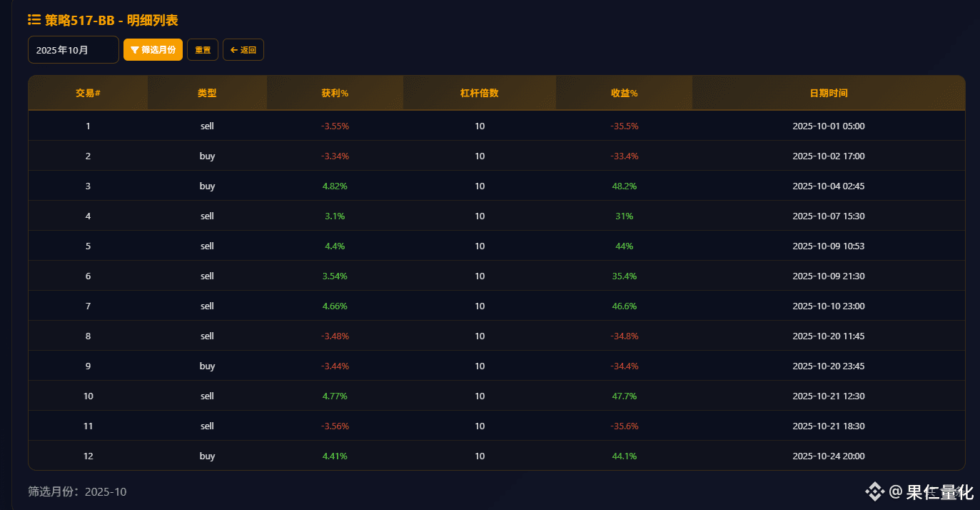Click the 杠杆倍数 column header
Viewport: 980px width, 510px height.
point(480,94)
